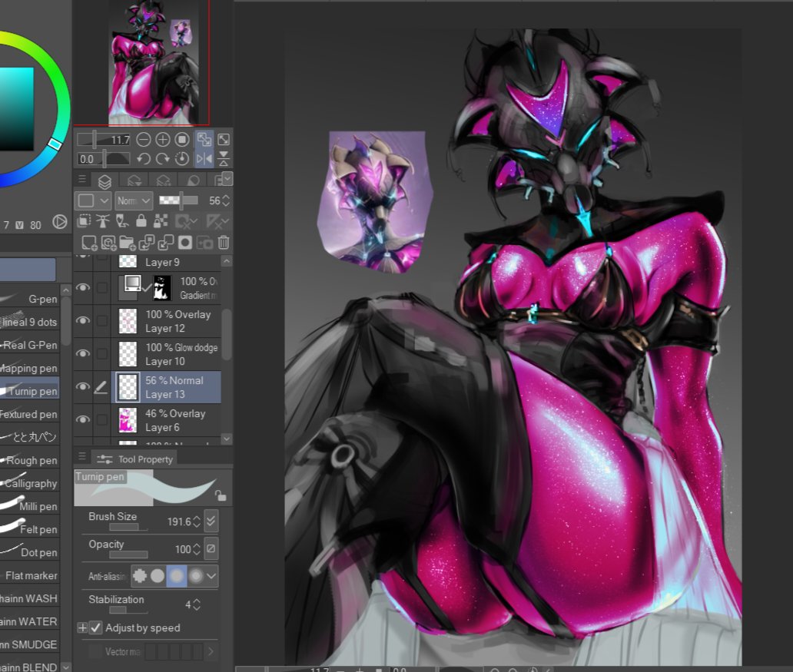793x672 pixels.
Task: Adjust the layer opacity slider
Action: pos(178,200)
